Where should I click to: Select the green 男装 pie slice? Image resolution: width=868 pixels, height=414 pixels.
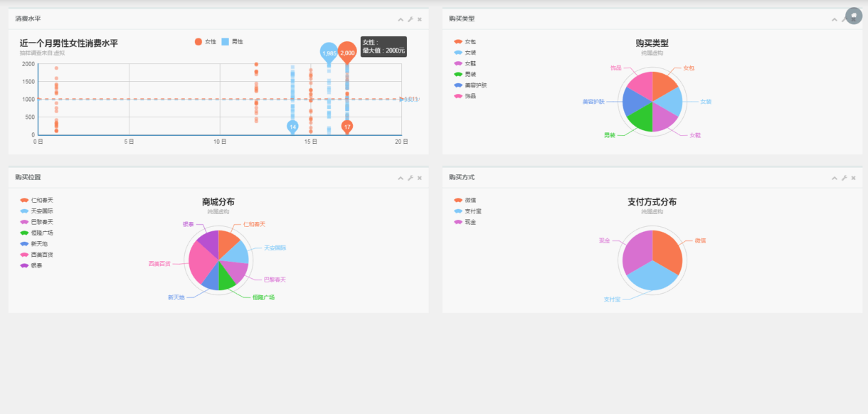click(x=642, y=120)
